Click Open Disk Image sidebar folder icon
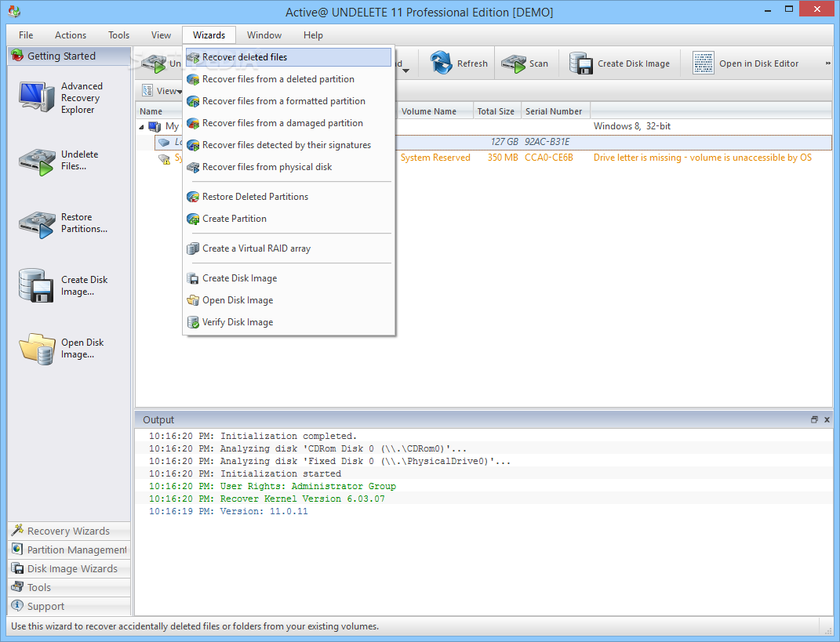Viewport: 840px width, 642px height. (37, 349)
